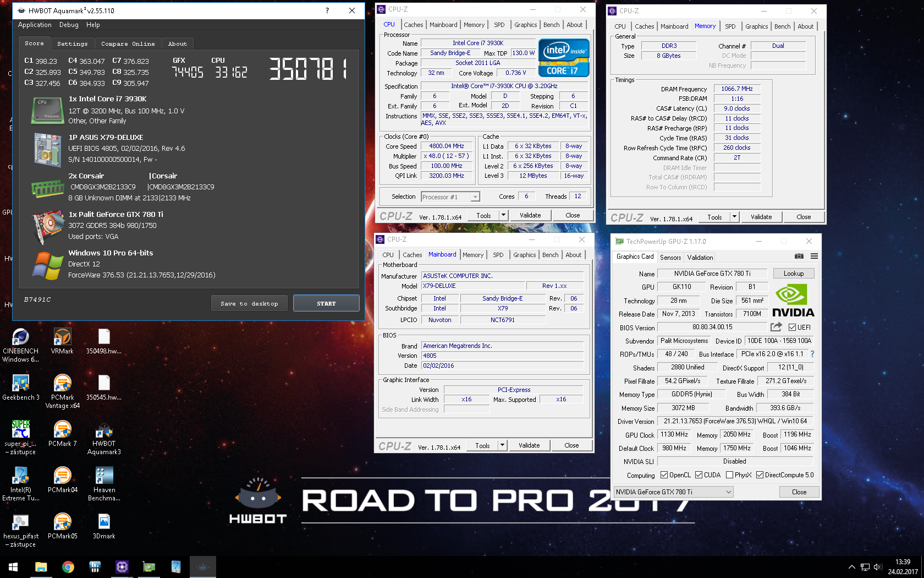
Task: Open Tools dropdown arrow in CPU tab CPU-Z
Action: click(503, 215)
